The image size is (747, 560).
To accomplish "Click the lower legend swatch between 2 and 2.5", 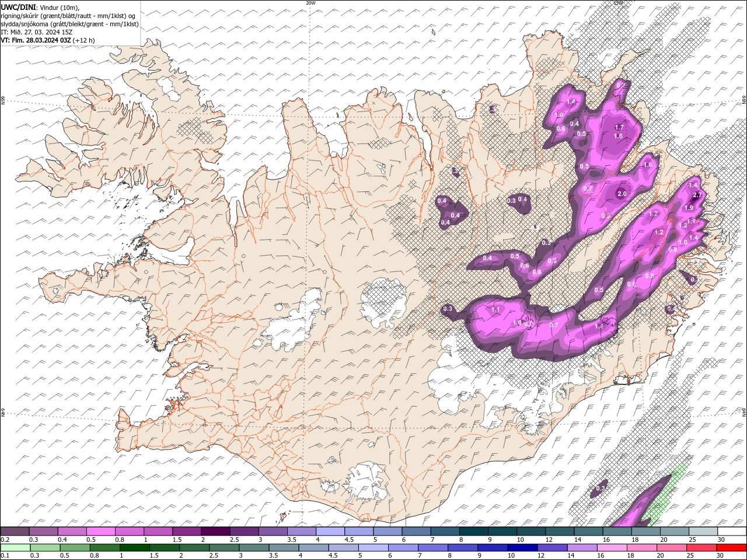I will pyautogui.click(x=194, y=548).
